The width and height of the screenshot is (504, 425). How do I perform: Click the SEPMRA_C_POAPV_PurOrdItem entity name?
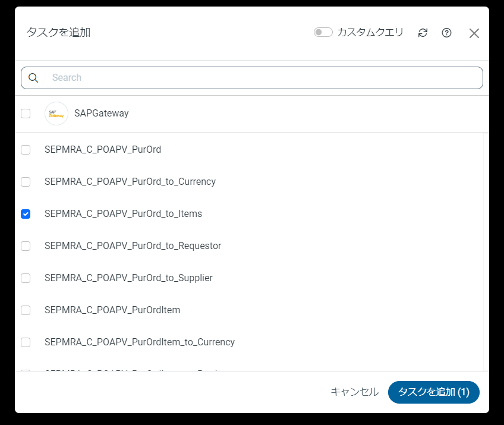(112, 310)
